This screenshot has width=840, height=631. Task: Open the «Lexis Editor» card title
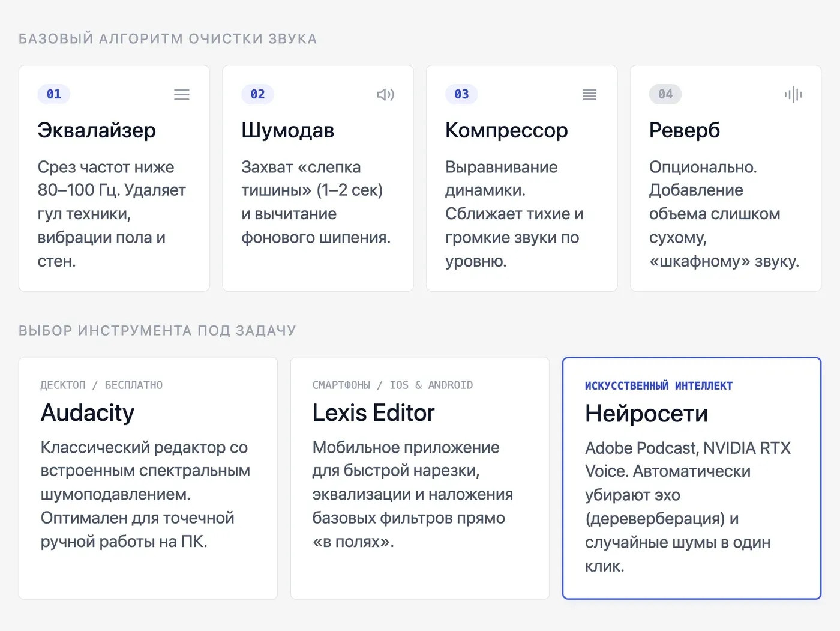373,412
